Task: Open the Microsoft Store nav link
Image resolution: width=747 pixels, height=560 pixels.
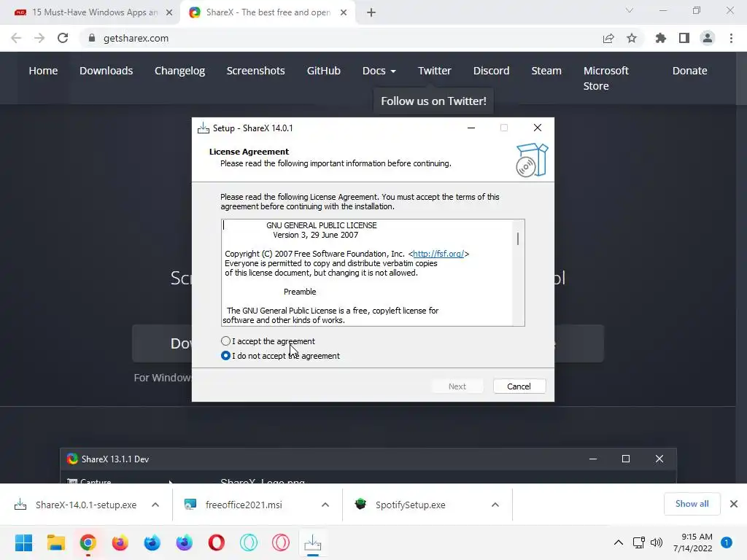Action: coord(606,78)
